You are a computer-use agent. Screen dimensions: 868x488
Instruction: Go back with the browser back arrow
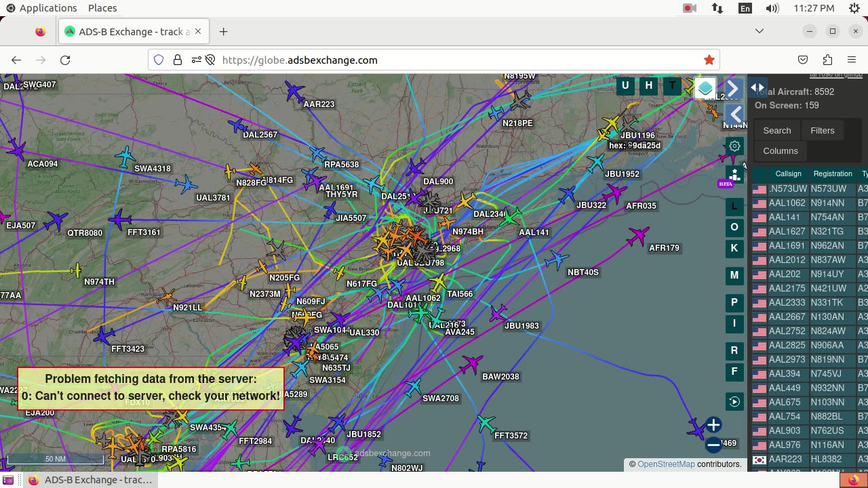point(16,60)
